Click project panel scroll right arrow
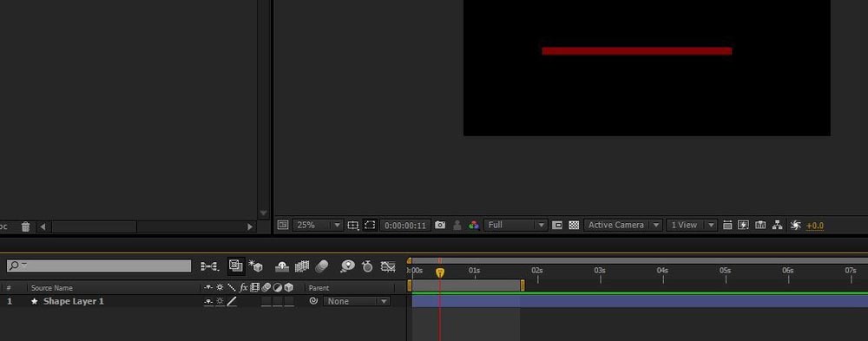The width and height of the screenshot is (868, 341). pos(250,226)
